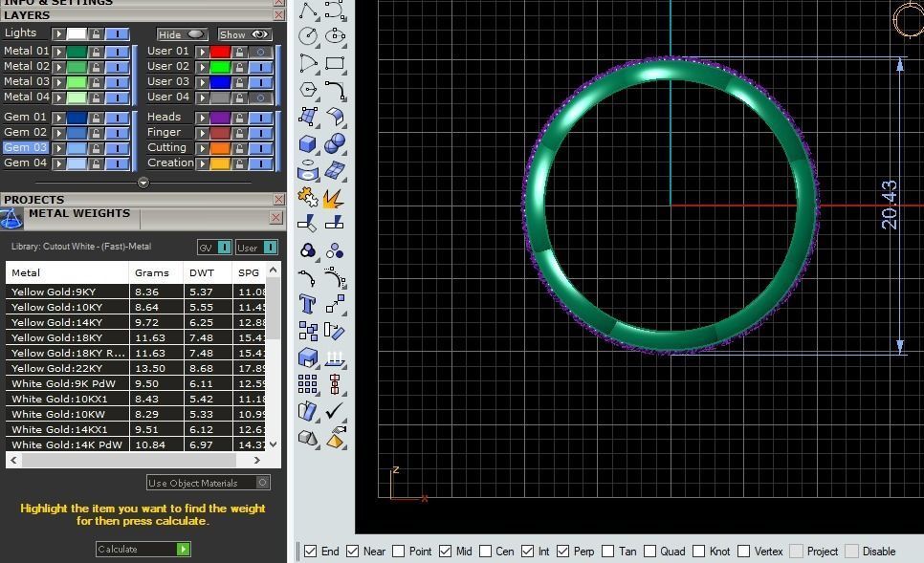Toggle the Mid osnap checkbox
924x563 pixels.
tap(445, 552)
